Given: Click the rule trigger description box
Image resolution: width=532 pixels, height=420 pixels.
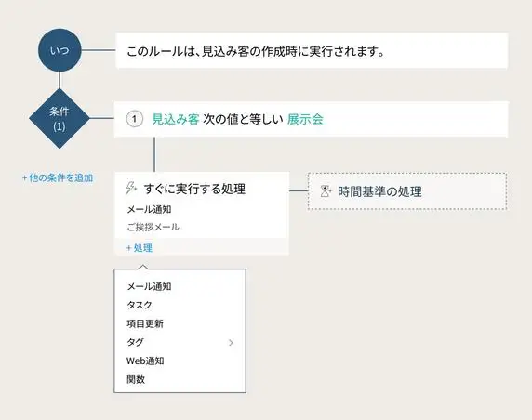Looking at the screenshot, I should pos(312,51).
